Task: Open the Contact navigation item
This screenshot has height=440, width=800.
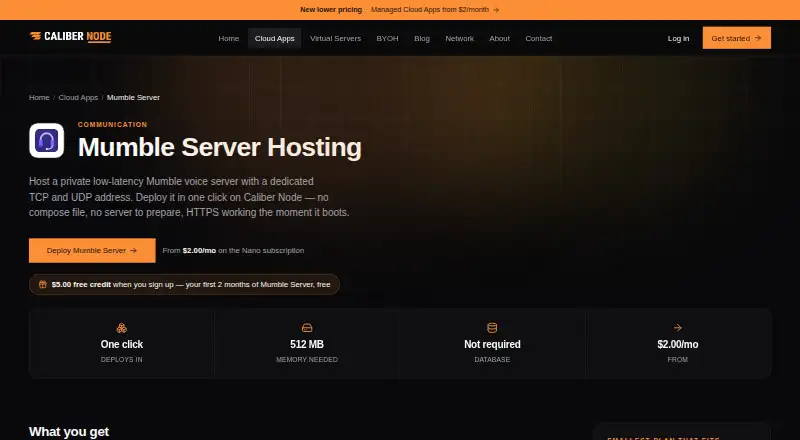Action: pos(539,38)
